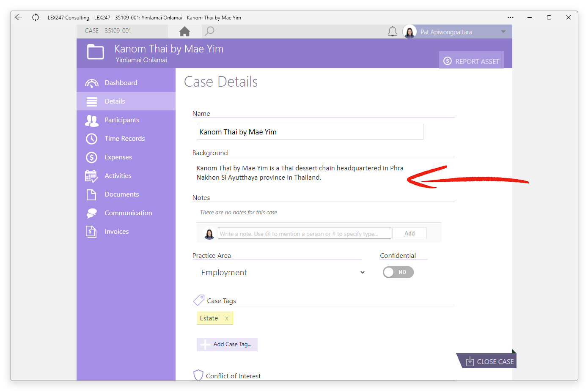588x391 pixels.
Task: Click the Documents page icon
Action: [x=91, y=194]
